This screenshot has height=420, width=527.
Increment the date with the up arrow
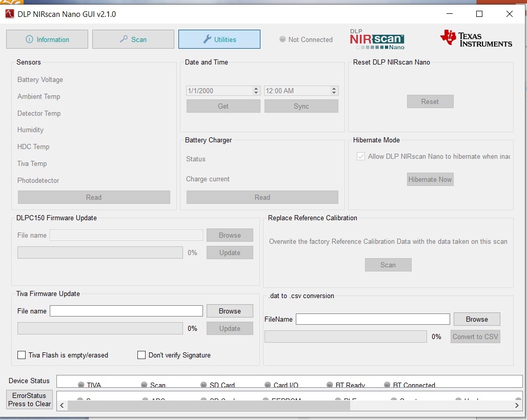[x=256, y=89]
